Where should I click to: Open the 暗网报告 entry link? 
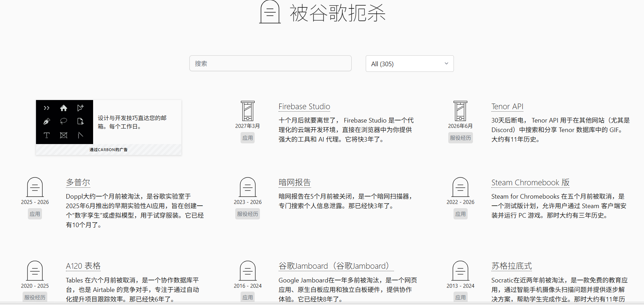(x=295, y=182)
